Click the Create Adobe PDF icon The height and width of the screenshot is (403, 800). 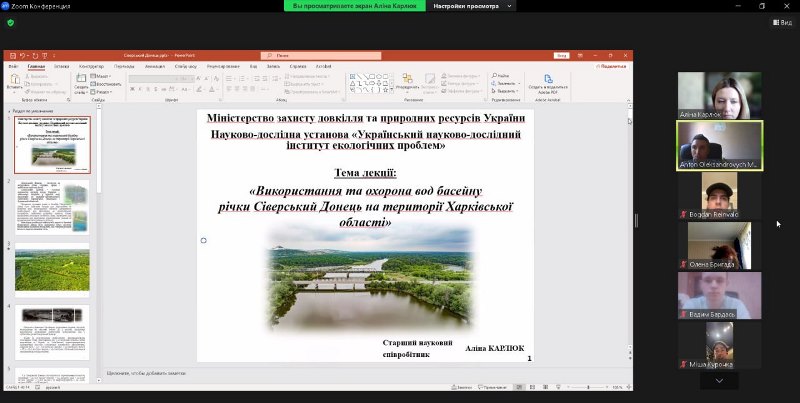548,82
